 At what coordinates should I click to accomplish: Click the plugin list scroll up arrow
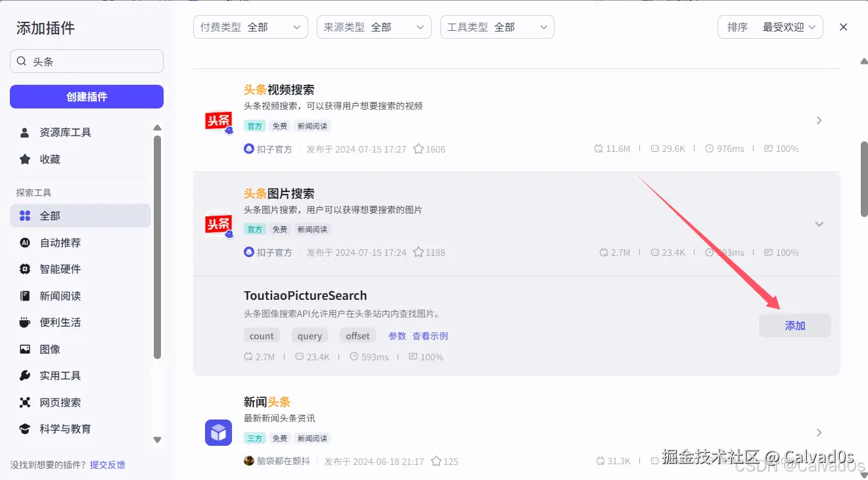point(864,61)
